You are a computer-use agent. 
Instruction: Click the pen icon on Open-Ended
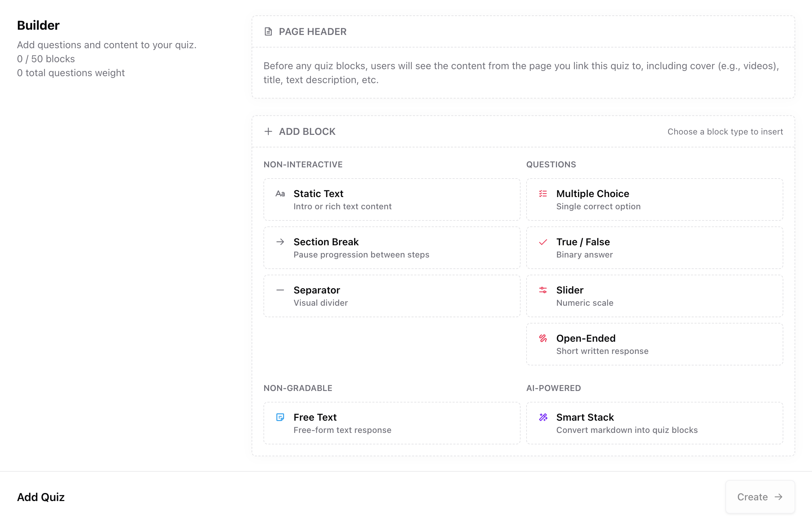point(543,338)
